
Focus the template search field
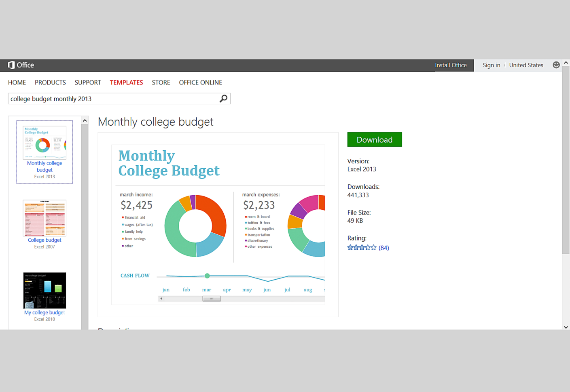[113, 99]
